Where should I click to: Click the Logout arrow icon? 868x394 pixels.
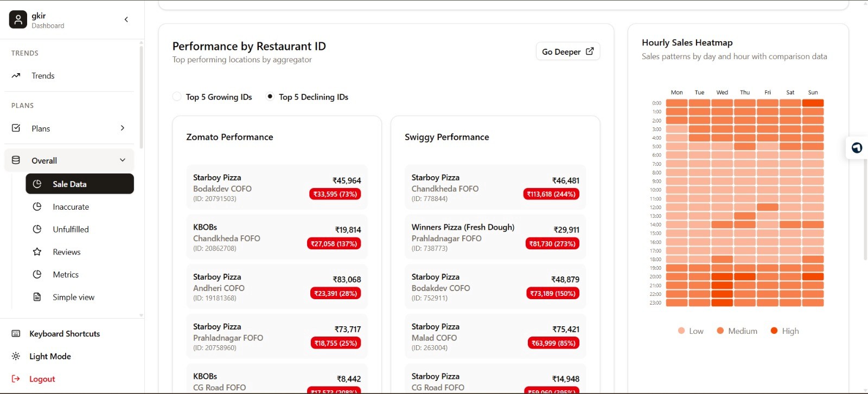pyautogui.click(x=16, y=379)
